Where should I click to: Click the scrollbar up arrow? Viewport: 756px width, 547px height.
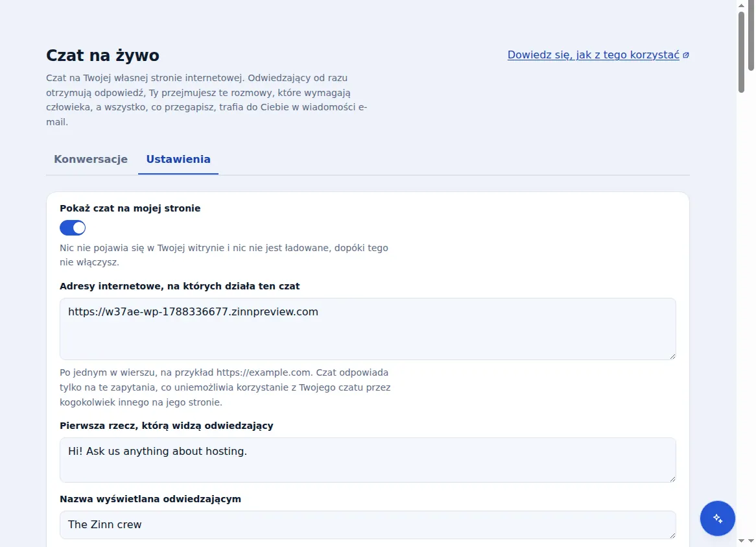pos(742,5)
